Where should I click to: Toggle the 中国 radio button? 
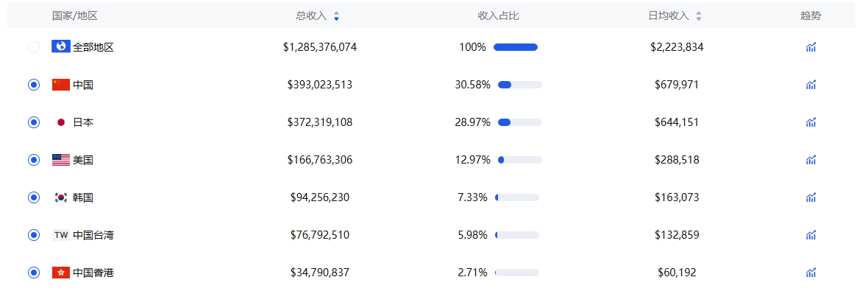[34, 85]
